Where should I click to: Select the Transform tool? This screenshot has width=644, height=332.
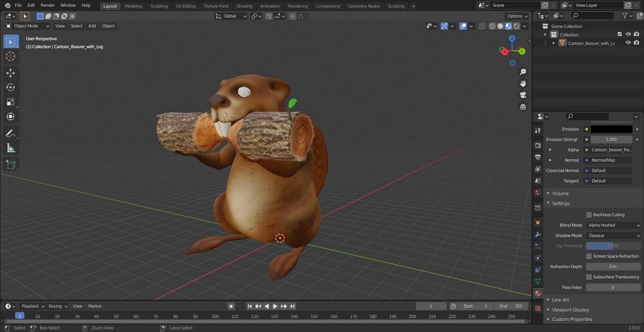coord(11,117)
